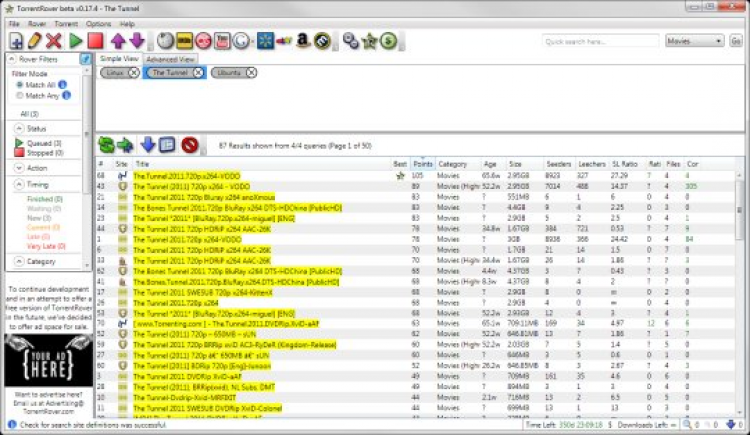Click the red round icon beside IMDb
This screenshot has height=435, width=750.
tap(203, 41)
